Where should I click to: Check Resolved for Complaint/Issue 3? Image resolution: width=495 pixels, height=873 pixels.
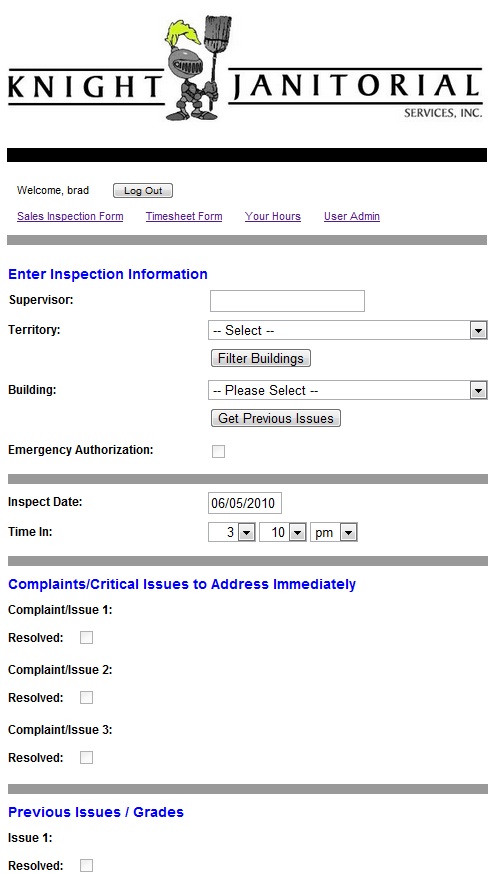pos(86,757)
